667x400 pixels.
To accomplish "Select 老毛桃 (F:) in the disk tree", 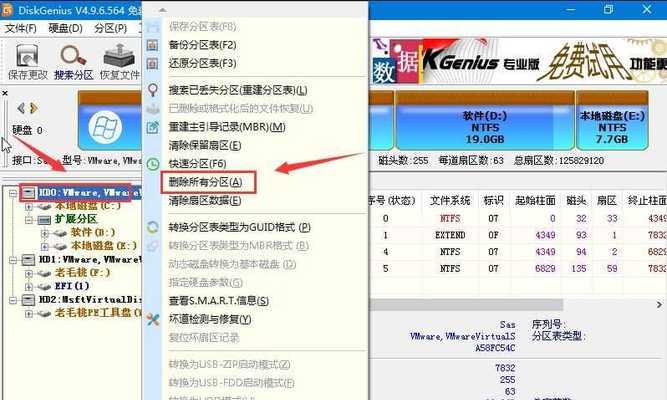I will (x=82, y=273).
